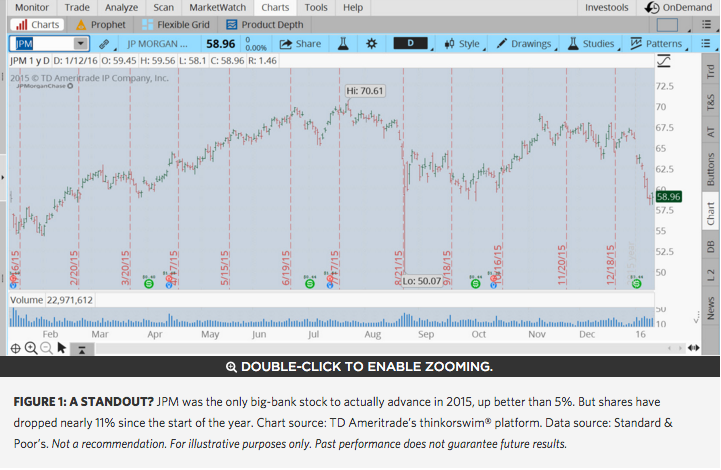The height and width of the screenshot is (470, 721).
Task: Open the News side panel tab
Action: (x=711, y=308)
